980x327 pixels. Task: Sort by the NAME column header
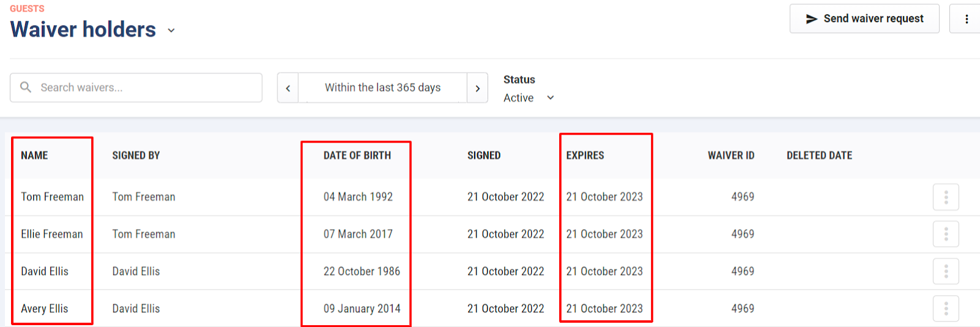pyautogui.click(x=34, y=156)
